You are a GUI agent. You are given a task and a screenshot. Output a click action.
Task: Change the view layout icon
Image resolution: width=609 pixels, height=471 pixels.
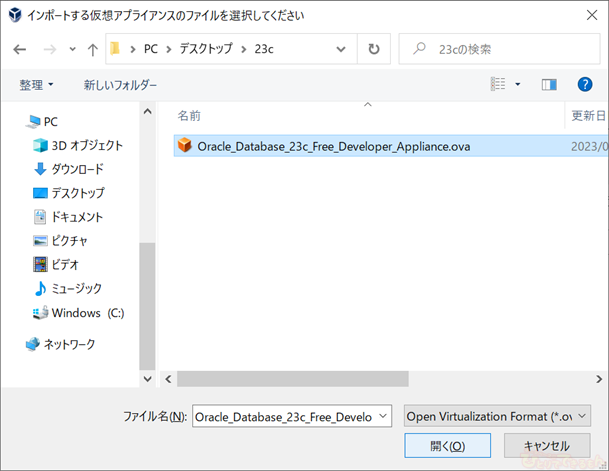click(x=498, y=85)
